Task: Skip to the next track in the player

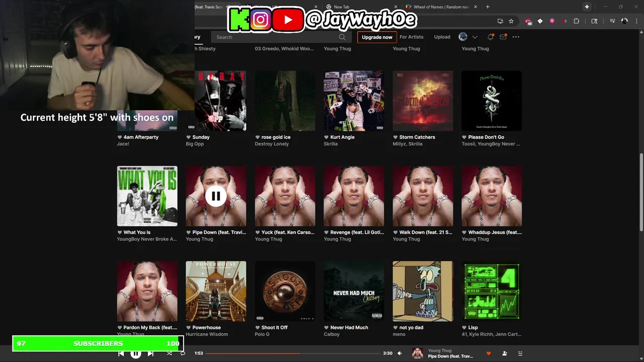Action: pyautogui.click(x=150, y=353)
